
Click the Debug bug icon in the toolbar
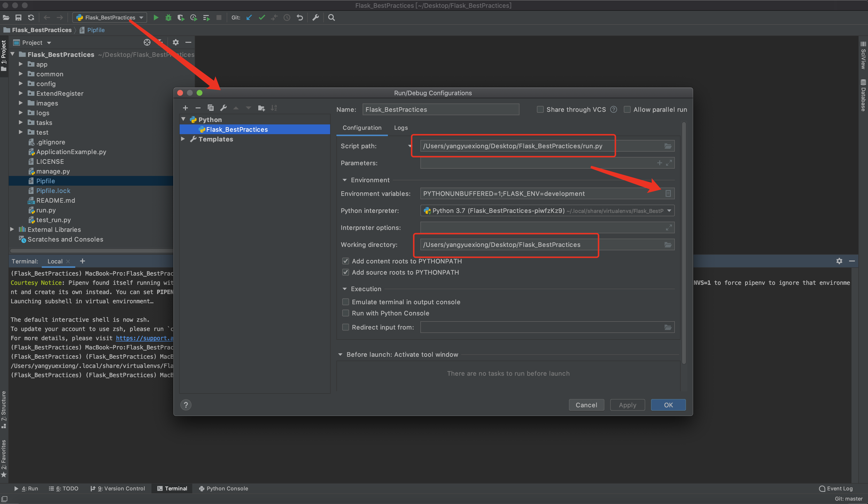tap(168, 17)
